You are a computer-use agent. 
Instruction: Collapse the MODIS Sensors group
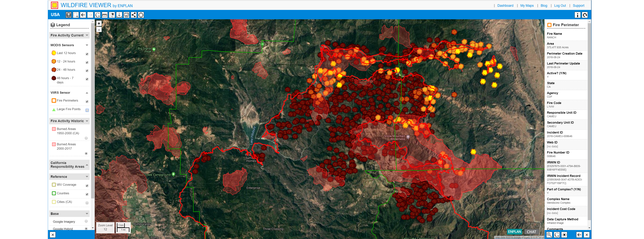[x=87, y=45]
